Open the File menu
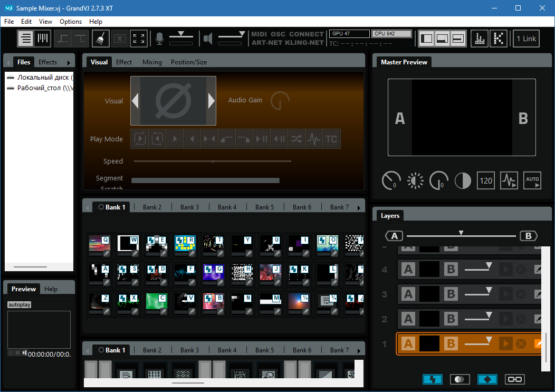 9,22
